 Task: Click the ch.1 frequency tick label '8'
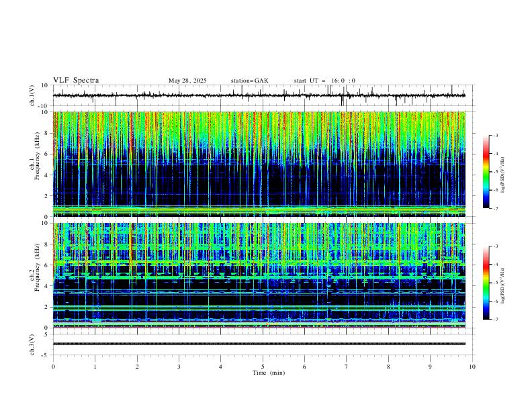pos(47,133)
